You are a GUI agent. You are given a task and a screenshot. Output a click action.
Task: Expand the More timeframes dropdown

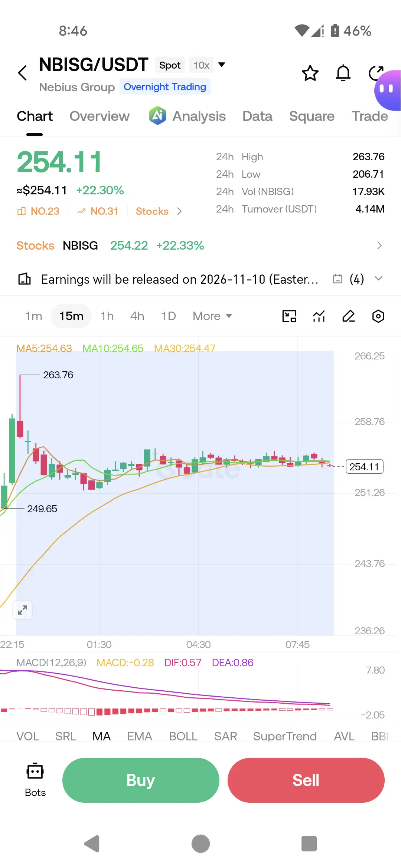(212, 316)
